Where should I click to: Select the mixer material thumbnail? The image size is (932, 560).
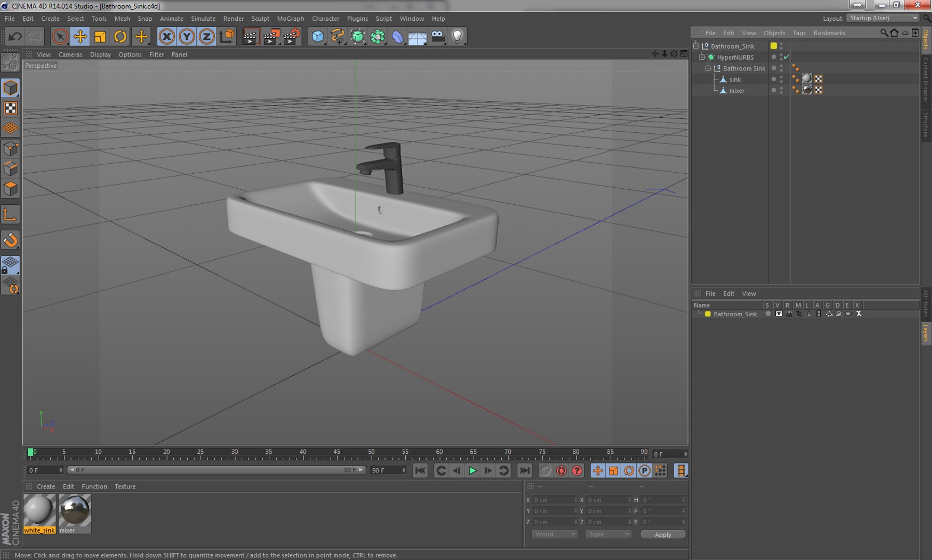(x=75, y=510)
